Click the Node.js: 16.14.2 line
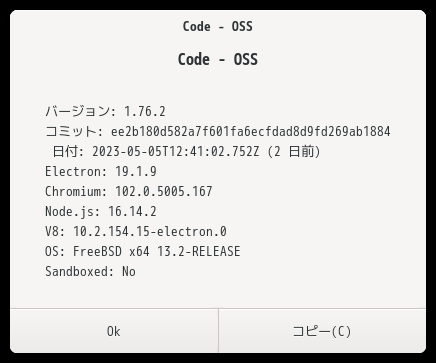 click(101, 211)
